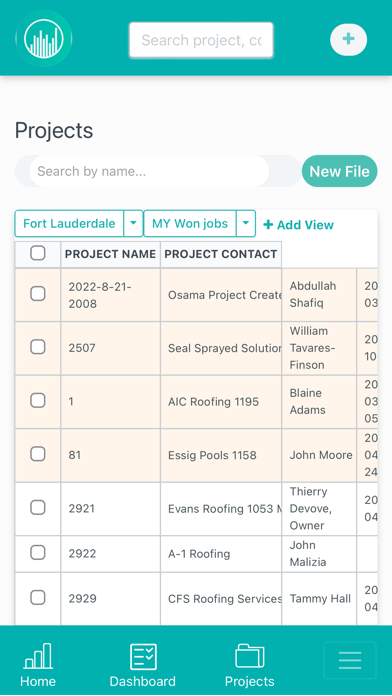The width and height of the screenshot is (392, 696).
Task: Check the box for row 2022-8-21-2008
Action: [x=38, y=293]
